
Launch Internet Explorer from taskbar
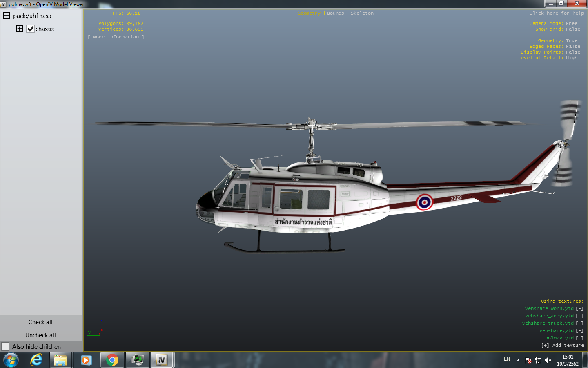pos(36,360)
